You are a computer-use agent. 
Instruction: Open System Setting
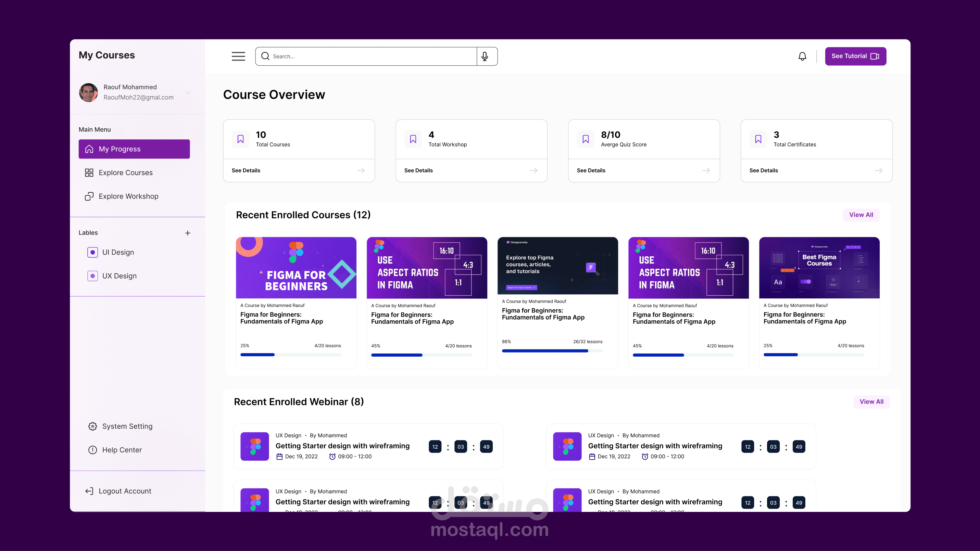[x=121, y=426]
